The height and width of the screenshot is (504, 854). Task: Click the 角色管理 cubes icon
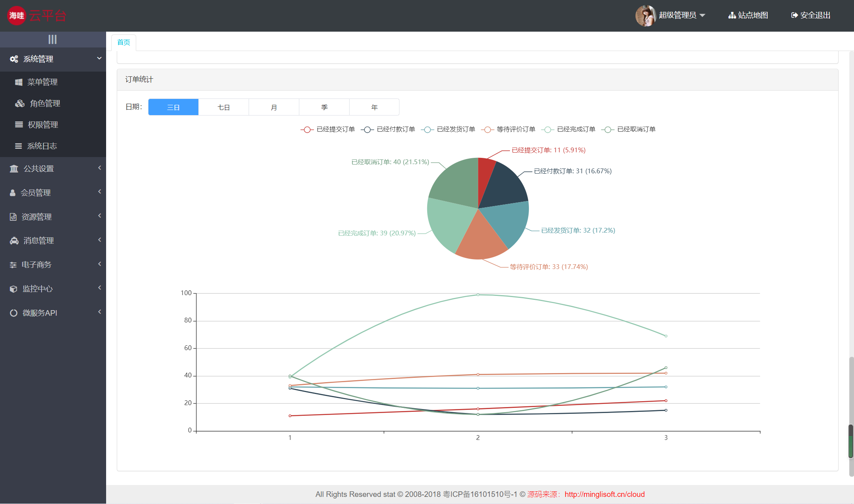point(20,103)
